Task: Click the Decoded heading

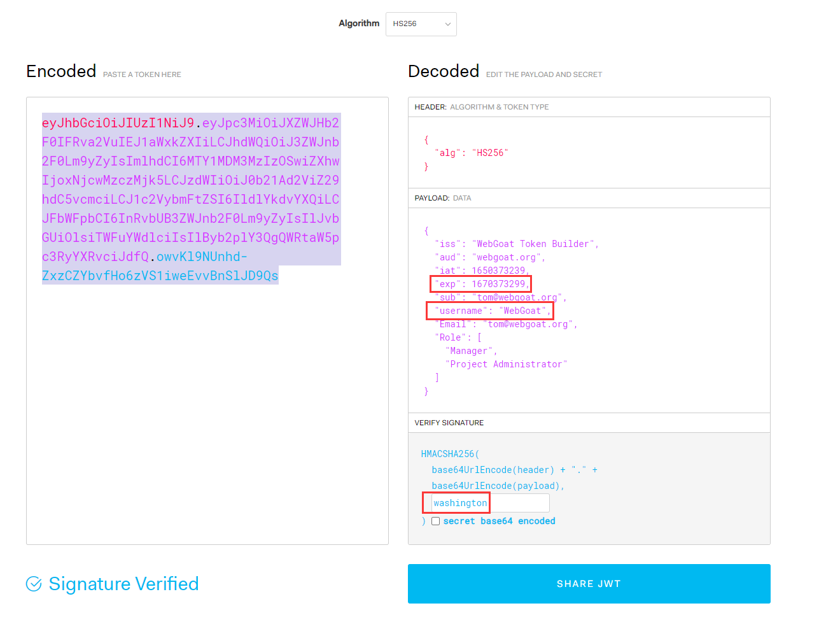Action: point(444,71)
